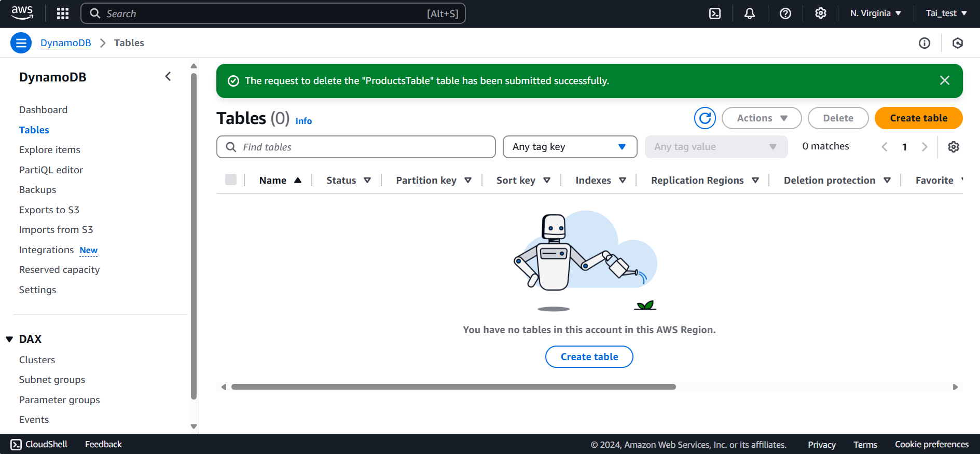Click the Delete button
Image resolution: width=980 pixels, height=454 pixels.
click(x=838, y=118)
